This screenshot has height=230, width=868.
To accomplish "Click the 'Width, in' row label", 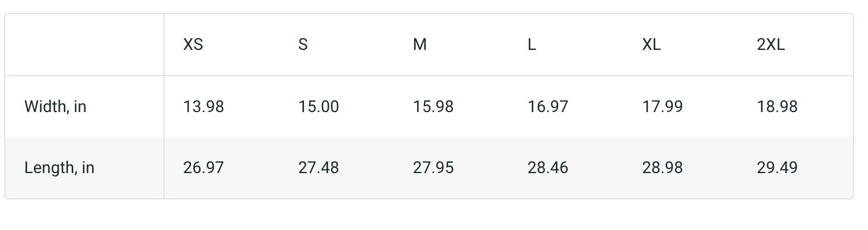I will tap(55, 107).
